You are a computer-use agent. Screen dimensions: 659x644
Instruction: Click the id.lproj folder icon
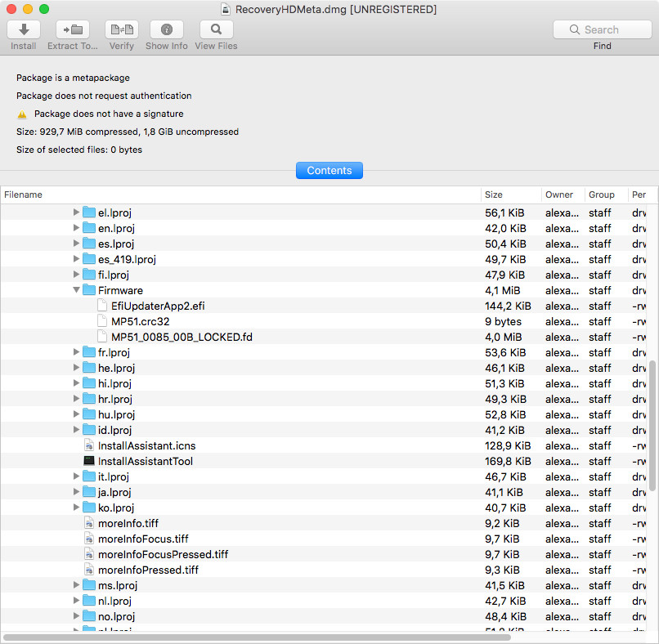(89, 430)
